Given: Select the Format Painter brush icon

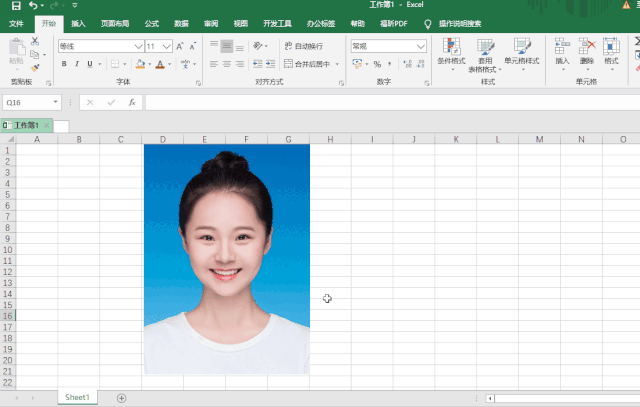Looking at the screenshot, I should point(36,68).
